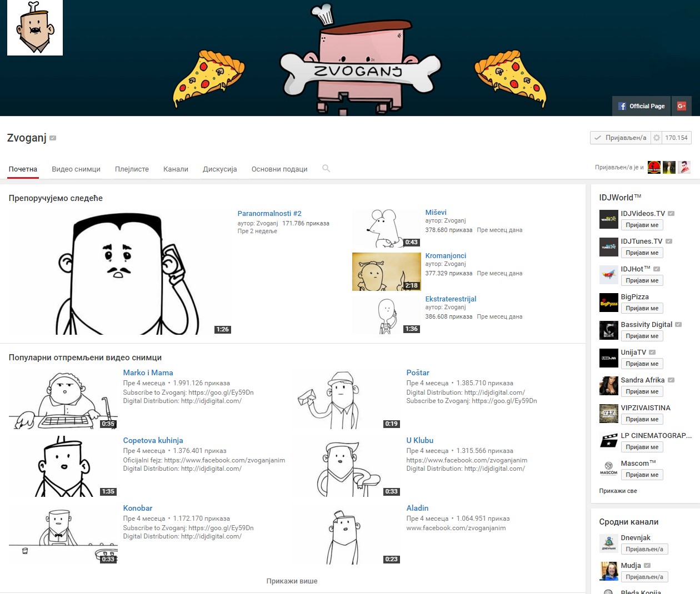Expand channel list with Прикажи све
Image resolution: width=700 pixels, height=594 pixels.
tap(618, 491)
